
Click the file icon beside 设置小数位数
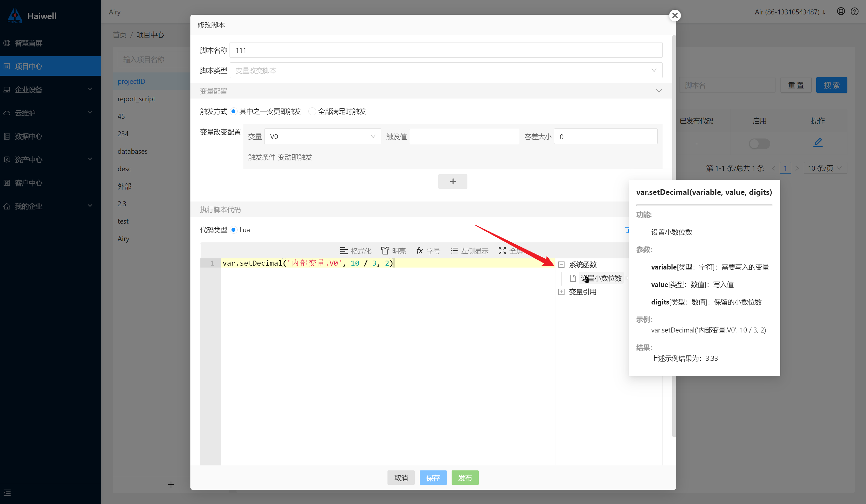(x=573, y=278)
